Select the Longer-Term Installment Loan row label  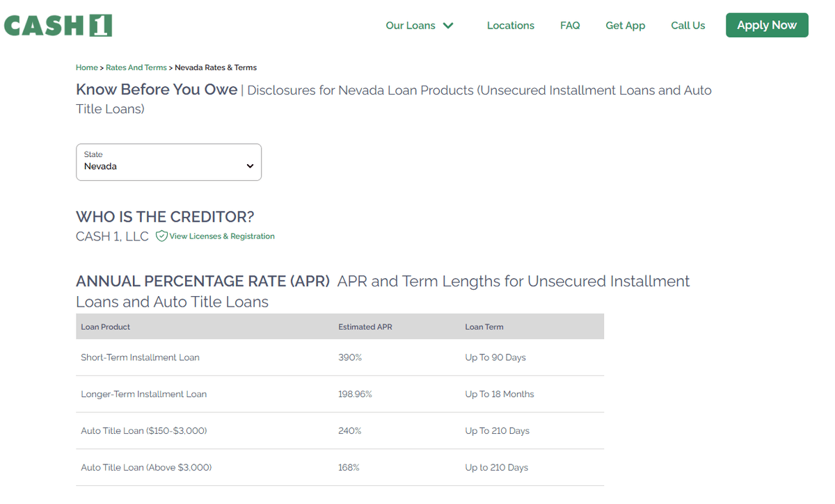coord(143,394)
